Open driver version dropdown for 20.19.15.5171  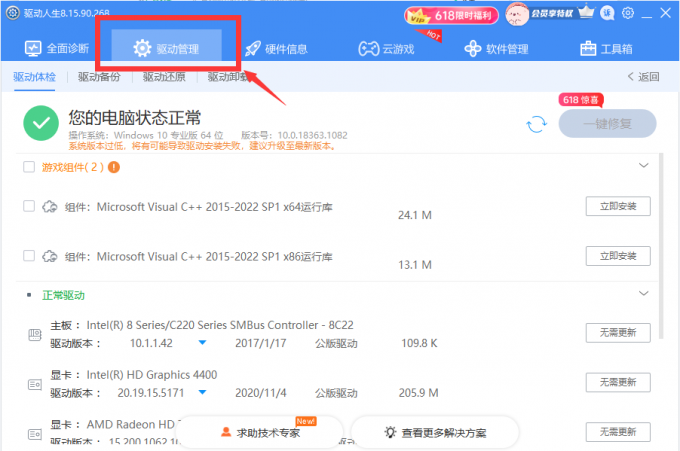[x=202, y=392]
